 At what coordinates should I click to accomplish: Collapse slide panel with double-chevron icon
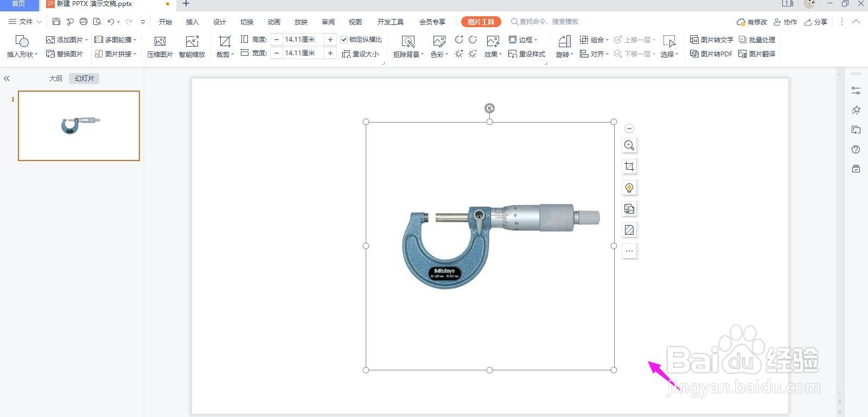coord(7,79)
